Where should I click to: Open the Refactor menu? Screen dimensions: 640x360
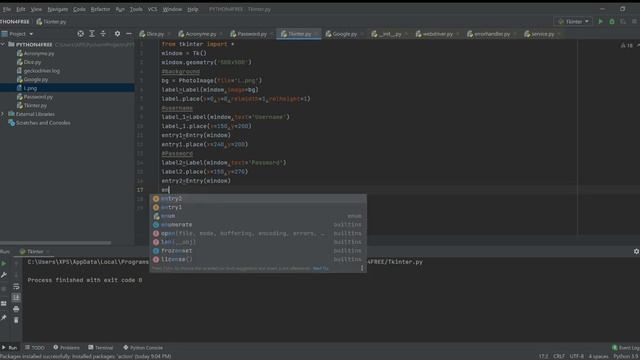click(100, 9)
